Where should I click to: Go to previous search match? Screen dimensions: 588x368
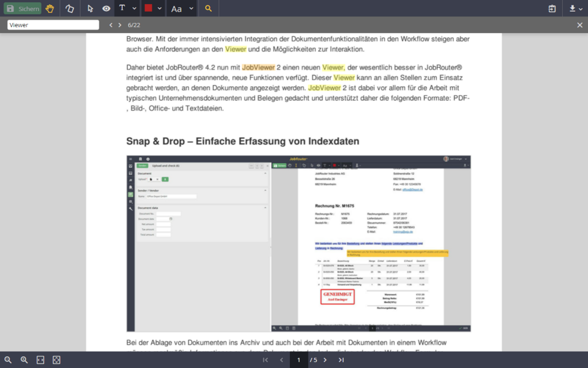(x=111, y=25)
